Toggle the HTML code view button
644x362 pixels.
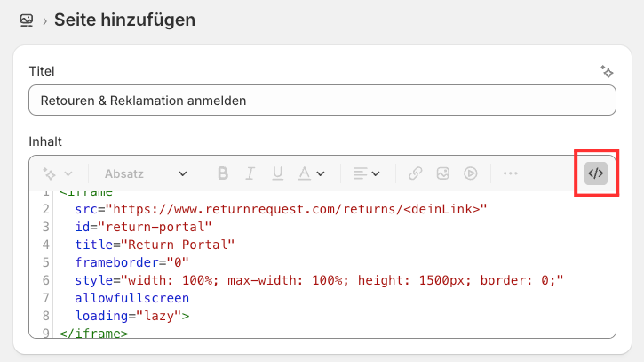(x=595, y=173)
